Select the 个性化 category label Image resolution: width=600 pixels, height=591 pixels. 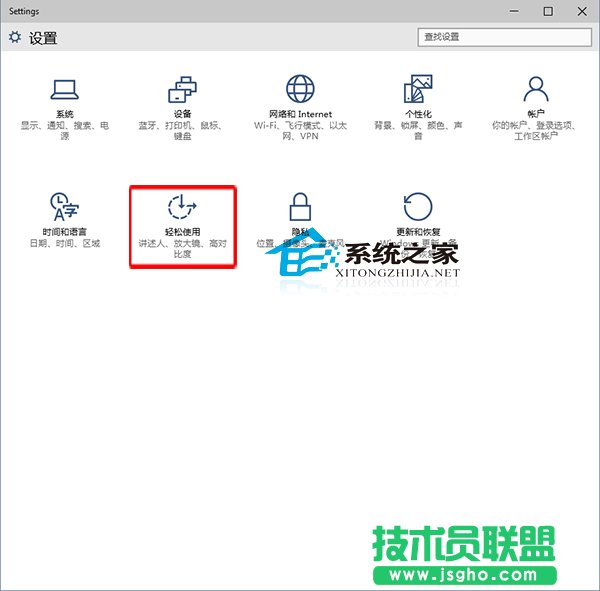pos(418,114)
